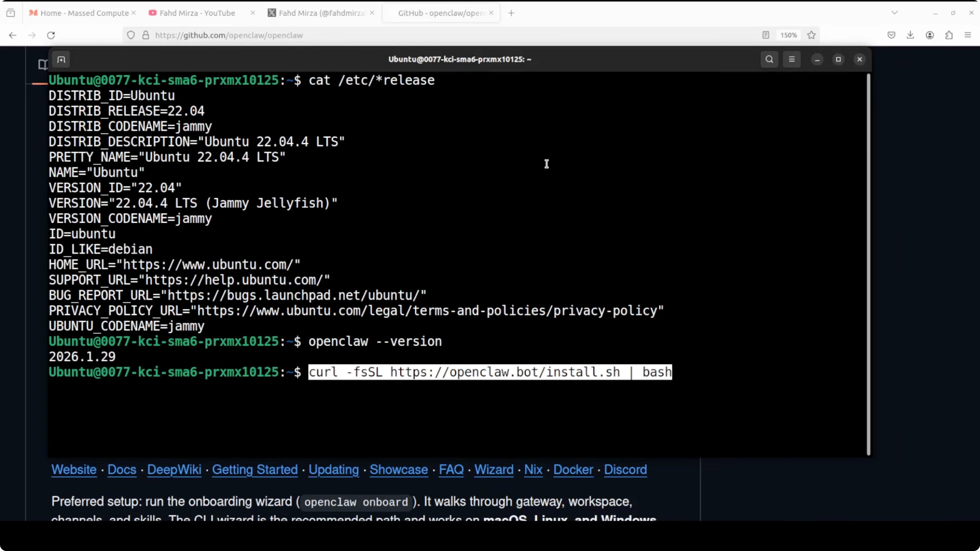The width and height of the screenshot is (980, 551).
Task: Save the page to Pocket
Action: [x=891, y=35]
